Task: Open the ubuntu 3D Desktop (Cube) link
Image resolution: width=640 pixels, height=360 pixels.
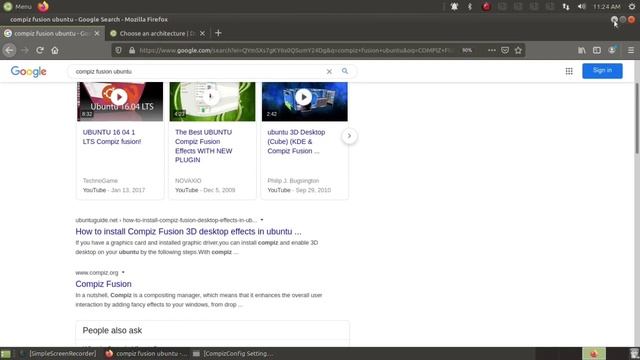Action: click(x=296, y=141)
